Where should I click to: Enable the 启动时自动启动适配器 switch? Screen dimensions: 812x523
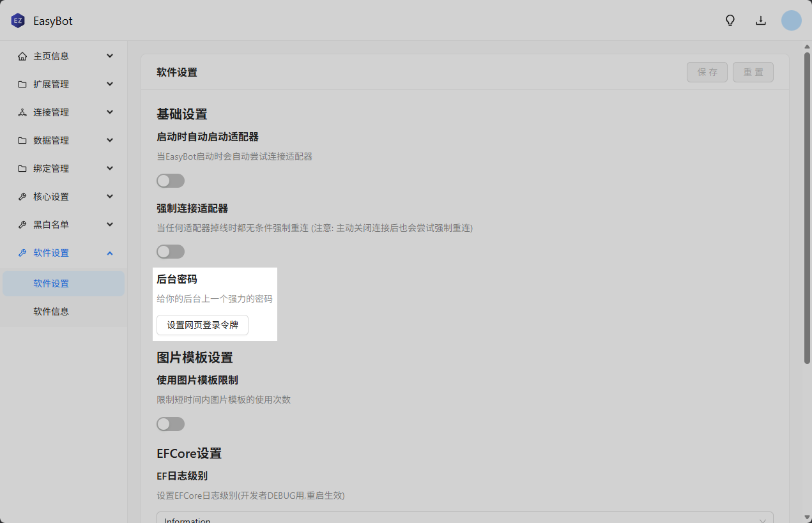point(171,181)
